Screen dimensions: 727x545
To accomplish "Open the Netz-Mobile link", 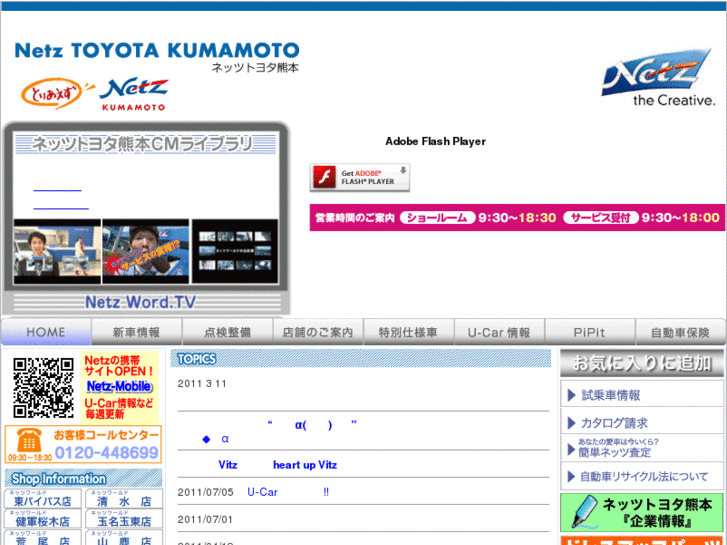I will click(x=119, y=386).
